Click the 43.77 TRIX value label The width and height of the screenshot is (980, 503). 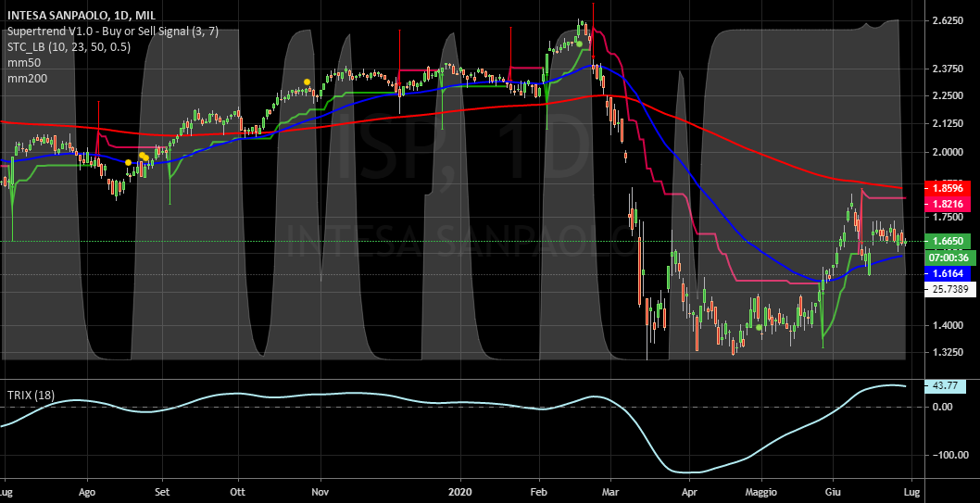[x=945, y=386]
